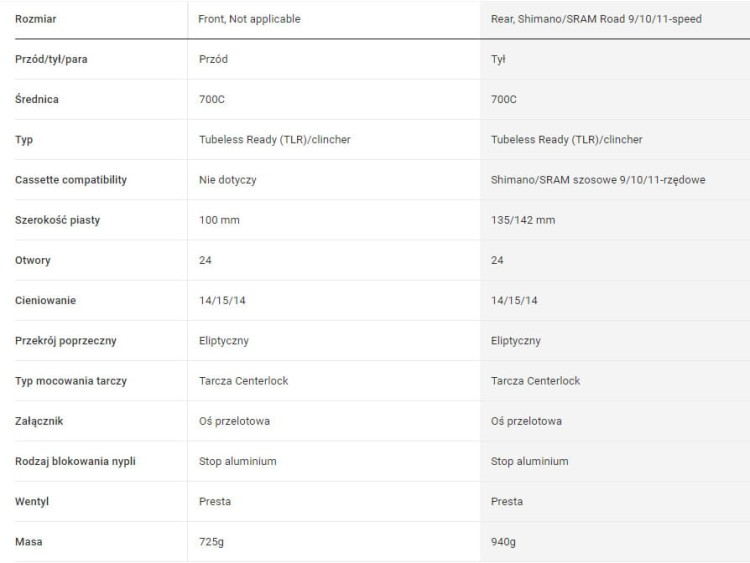
Task: Click the Otwory row label
Action: point(33,260)
